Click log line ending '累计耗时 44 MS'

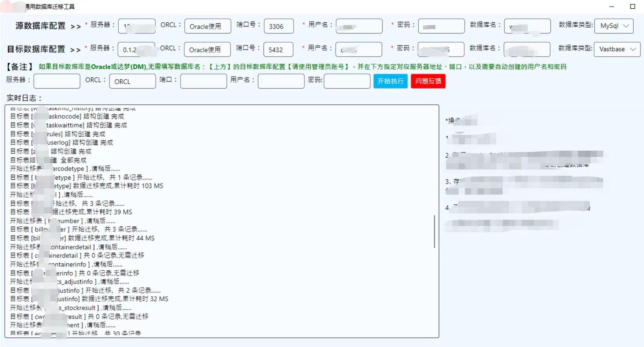pyautogui.click(x=82, y=238)
